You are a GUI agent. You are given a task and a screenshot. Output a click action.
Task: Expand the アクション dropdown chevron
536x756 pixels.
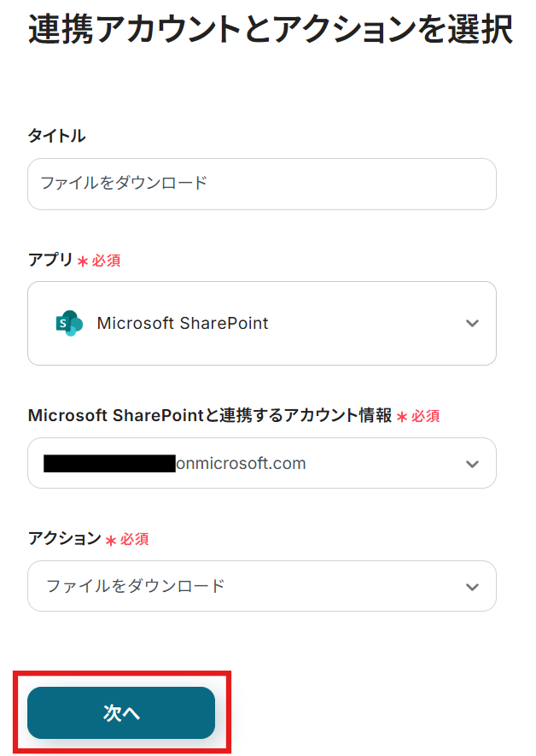(472, 587)
